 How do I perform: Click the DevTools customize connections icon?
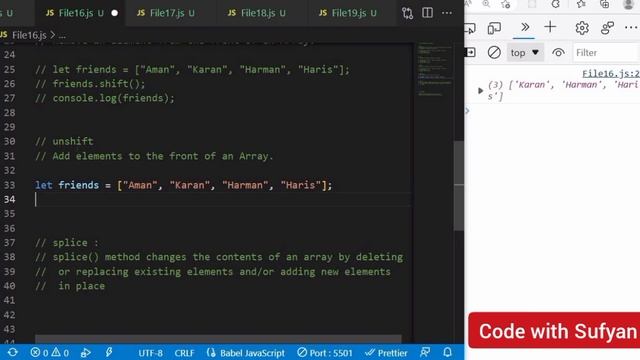pyautogui.click(x=607, y=28)
